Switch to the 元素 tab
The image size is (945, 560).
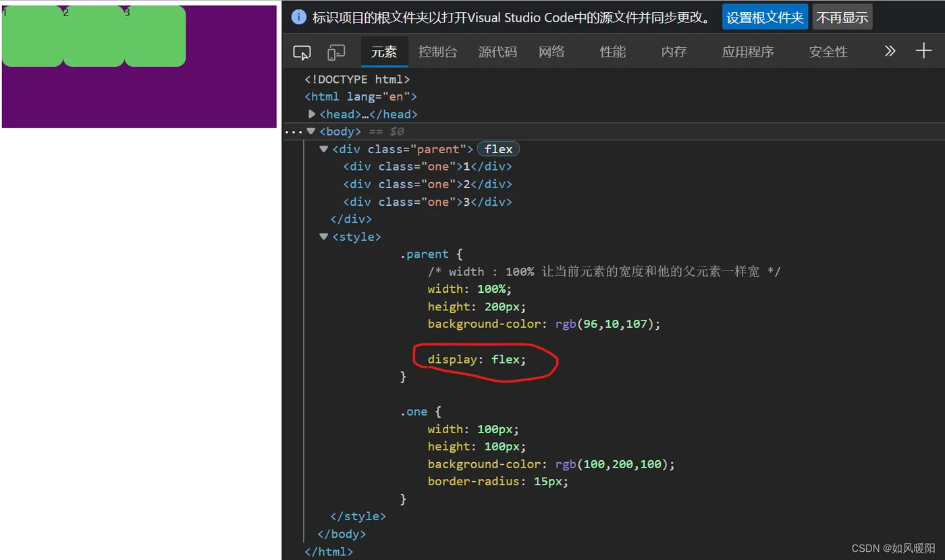(384, 52)
